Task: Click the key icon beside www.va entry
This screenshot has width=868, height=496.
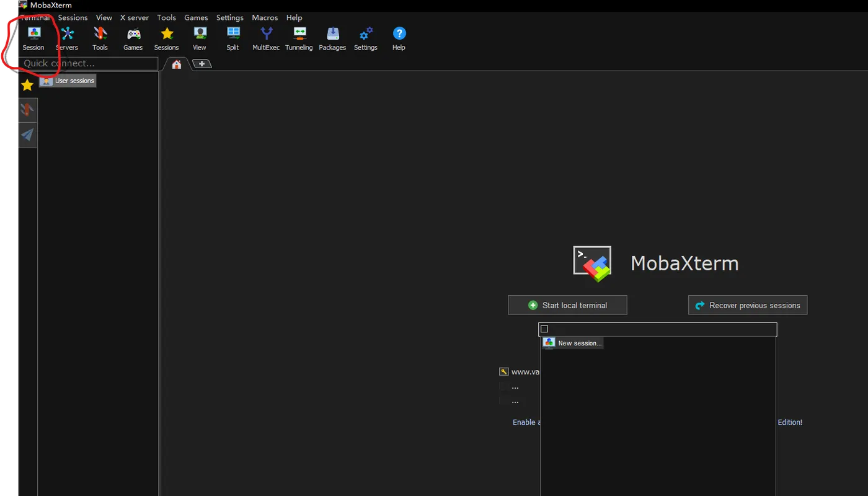Action: coord(504,372)
